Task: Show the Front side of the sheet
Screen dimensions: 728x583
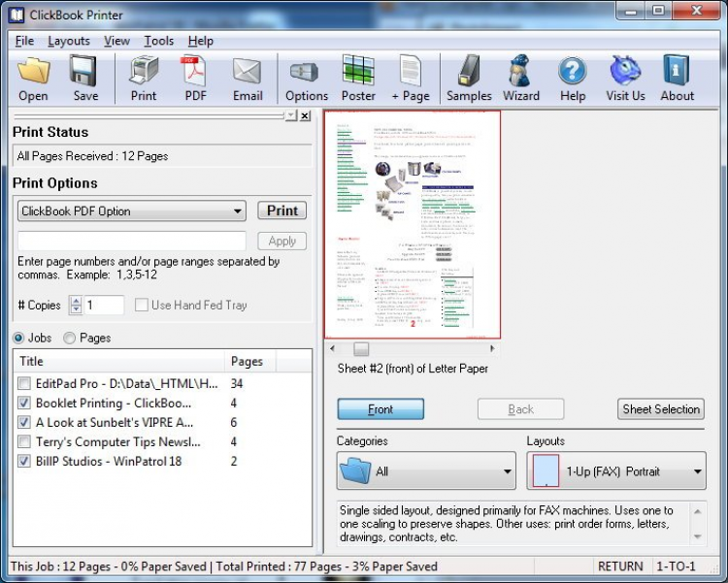Action: [381, 409]
